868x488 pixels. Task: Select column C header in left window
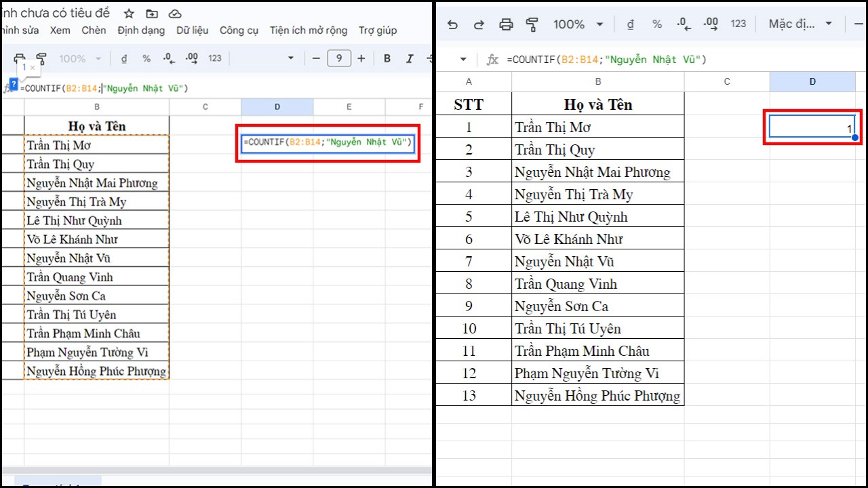pos(205,107)
